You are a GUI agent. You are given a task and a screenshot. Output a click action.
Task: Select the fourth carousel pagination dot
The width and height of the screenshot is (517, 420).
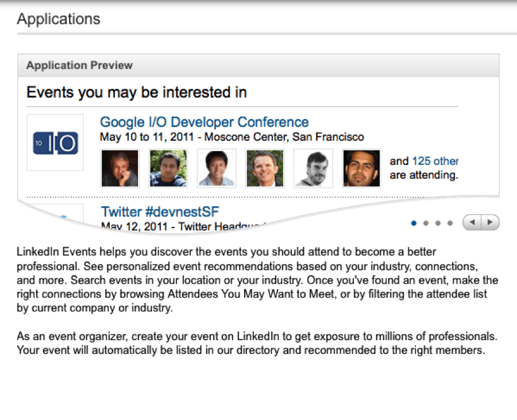450,223
